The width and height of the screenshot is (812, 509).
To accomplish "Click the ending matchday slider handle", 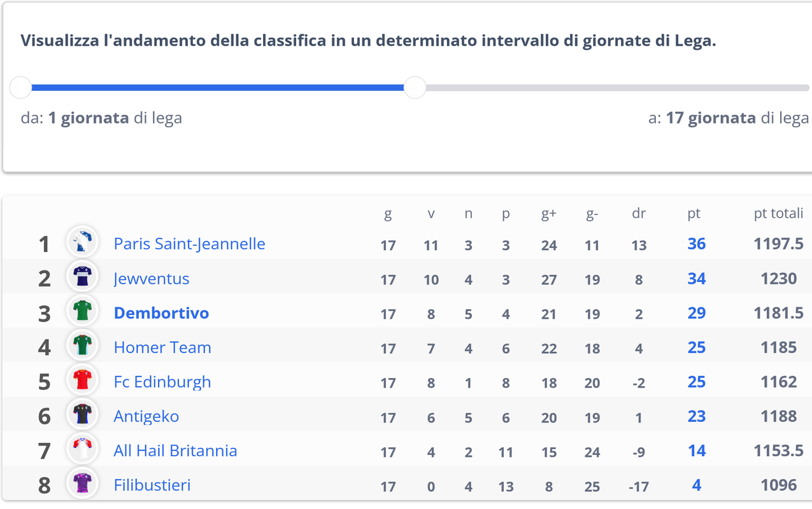I will click(x=415, y=88).
